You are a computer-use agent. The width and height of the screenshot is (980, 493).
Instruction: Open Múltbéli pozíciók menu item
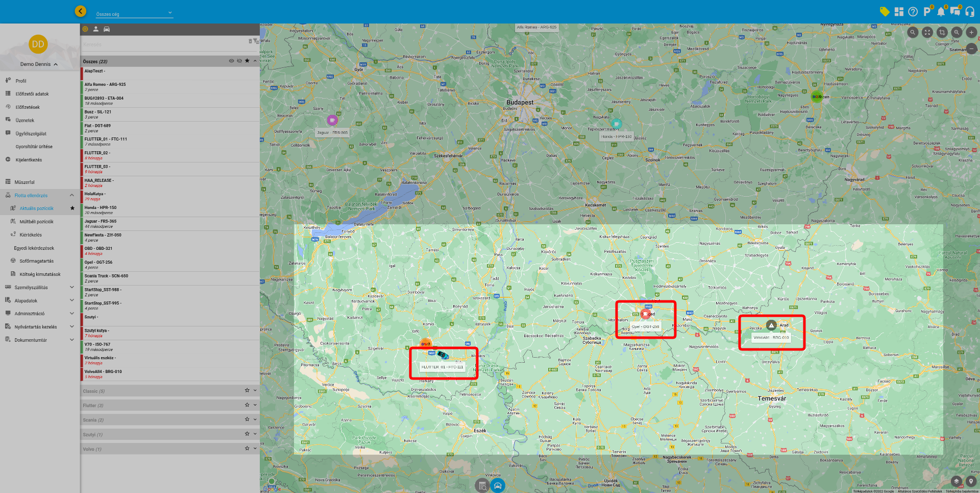pos(36,222)
